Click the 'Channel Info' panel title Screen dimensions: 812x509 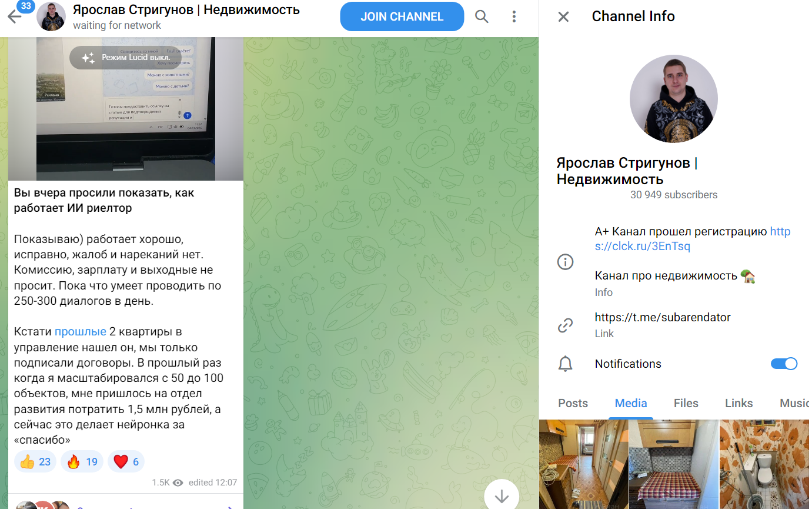(x=633, y=16)
